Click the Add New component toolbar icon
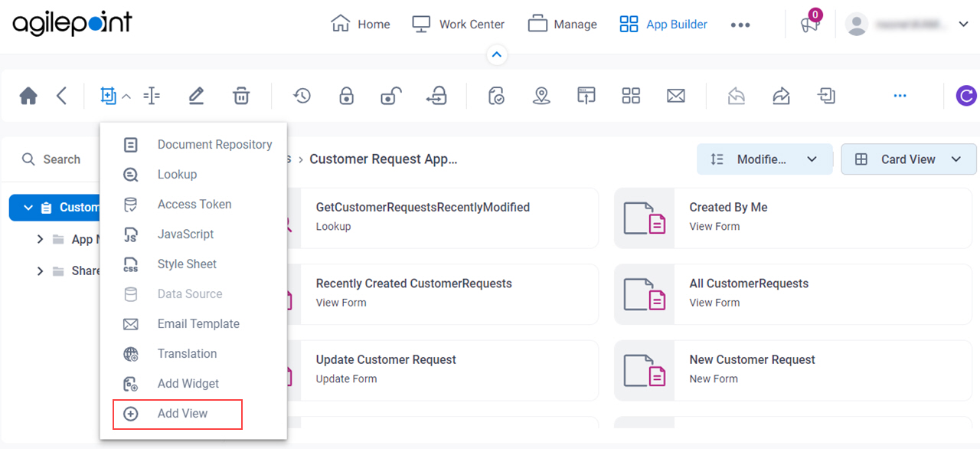 [x=108, y=96]
